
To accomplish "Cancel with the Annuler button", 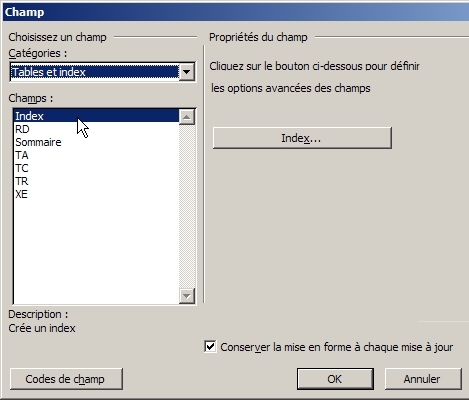I will 423,379.
